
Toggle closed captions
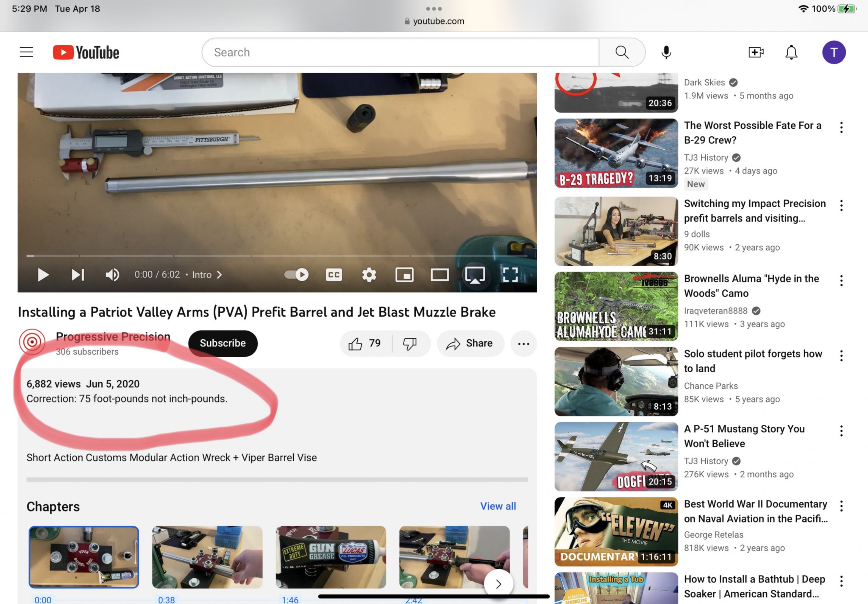[x=334, y=275]
